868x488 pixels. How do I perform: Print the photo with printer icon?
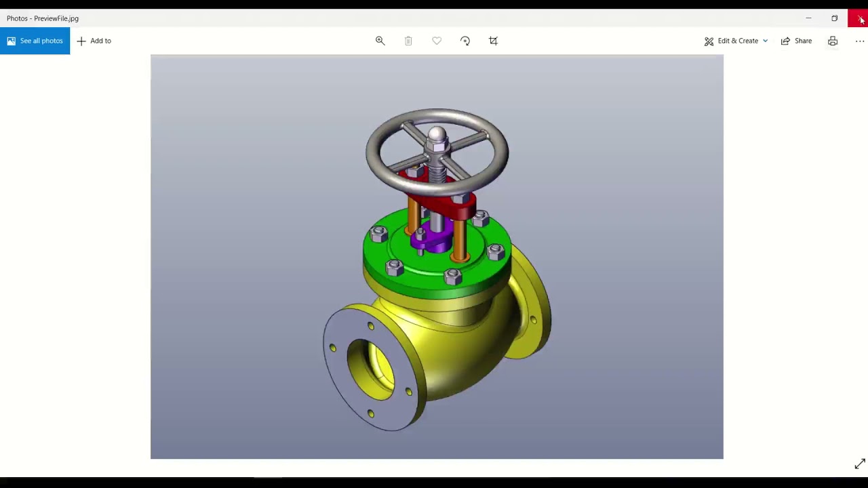pyautogui.click(x=833, y=41)
